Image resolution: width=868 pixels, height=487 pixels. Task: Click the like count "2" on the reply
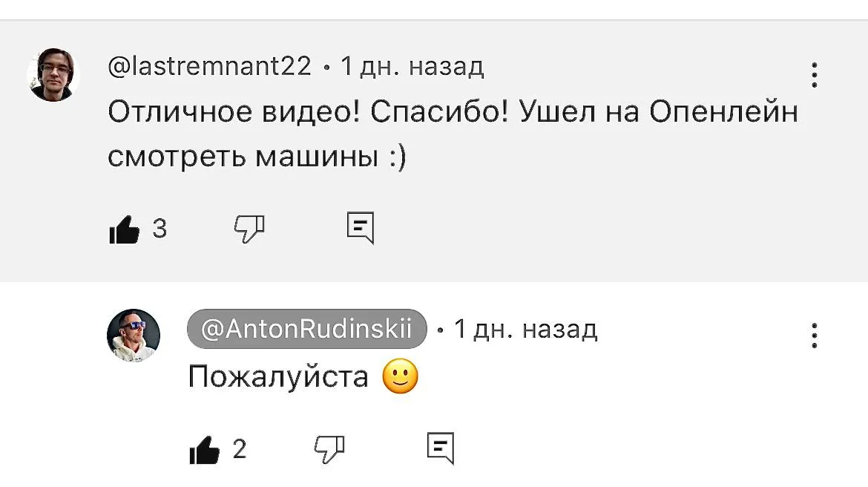(240, 449)
